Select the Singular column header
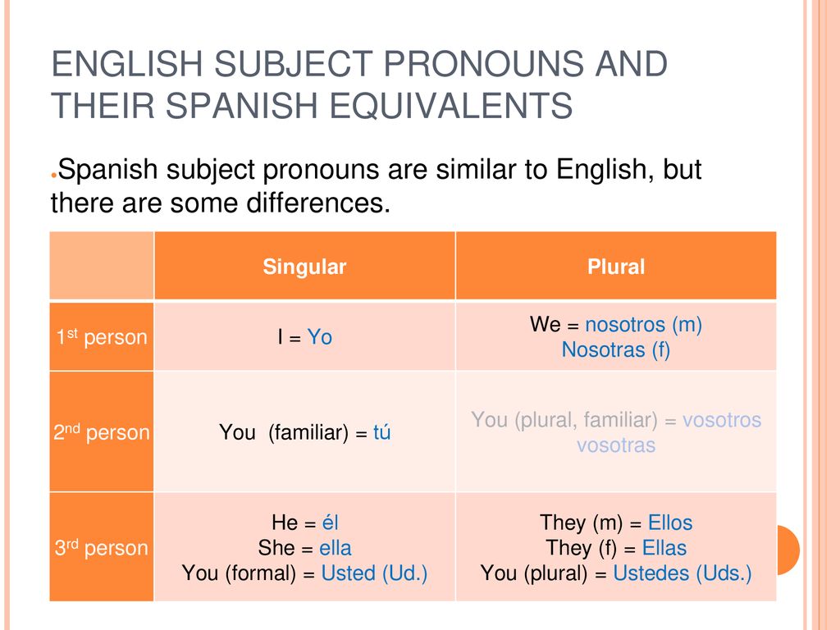This screenshot has width=840, height=630. pos(304,267)
